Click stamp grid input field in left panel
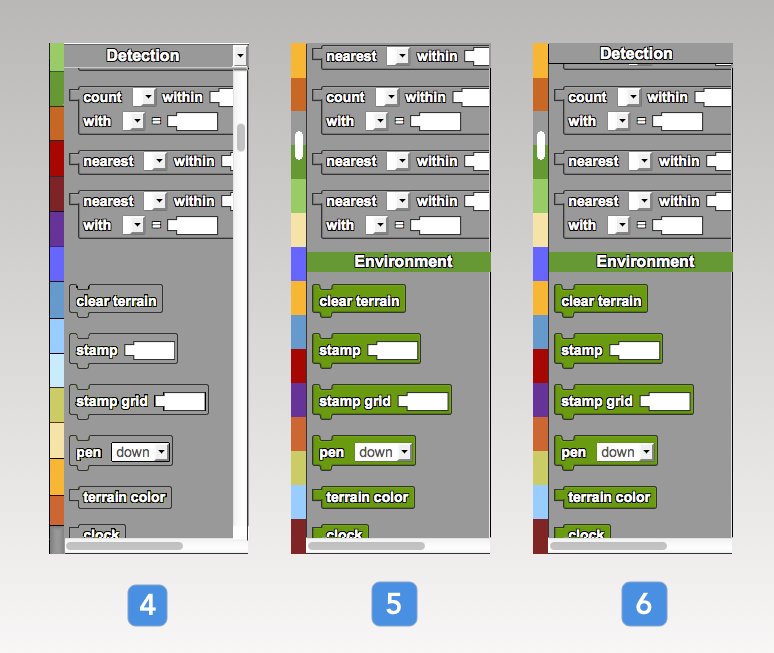 [181, 401]
